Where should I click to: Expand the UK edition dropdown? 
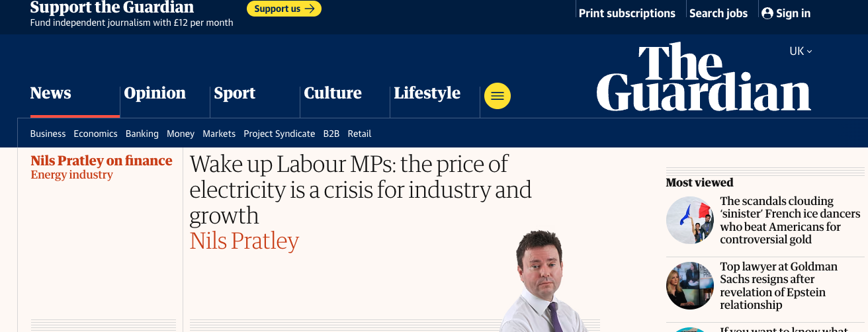pyautogui.click(x=801, y=51)
